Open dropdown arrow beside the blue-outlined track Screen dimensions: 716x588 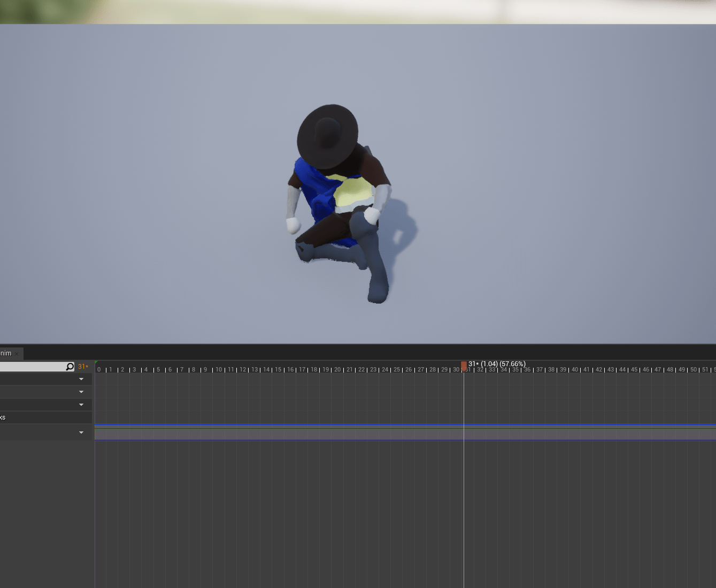(x=81, y=432)
